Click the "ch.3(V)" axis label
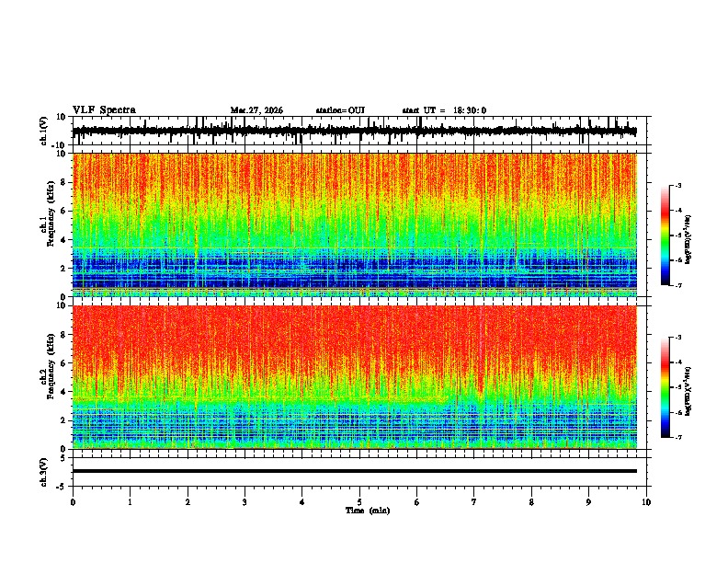Viewport: 728px width, 563px height. pos(44,472)
